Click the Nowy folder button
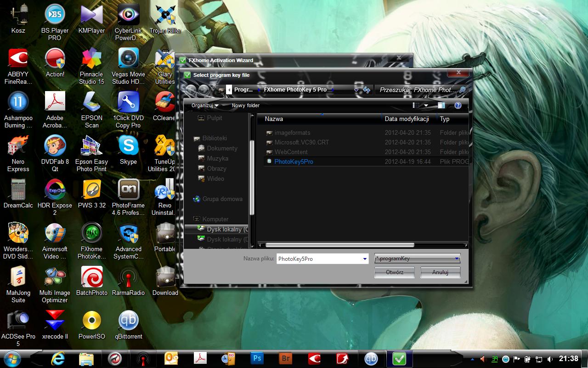Viewport: 588px width, 368px height. click(246, 105)
